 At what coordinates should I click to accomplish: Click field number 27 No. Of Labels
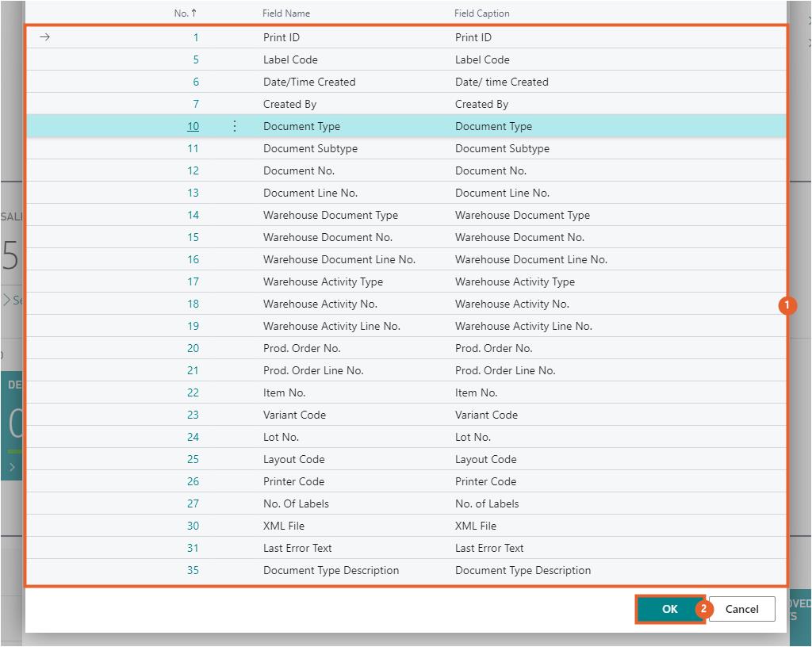(193, 503)
